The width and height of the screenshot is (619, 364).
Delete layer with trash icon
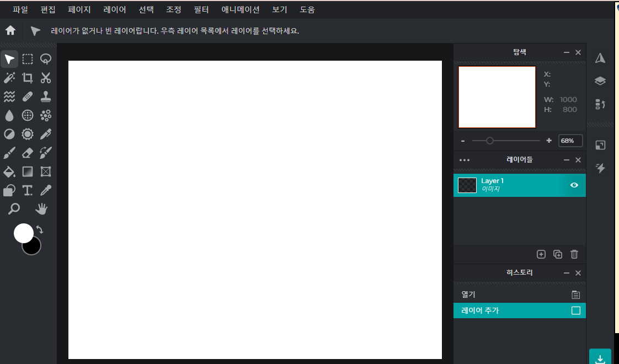point(574,254)
